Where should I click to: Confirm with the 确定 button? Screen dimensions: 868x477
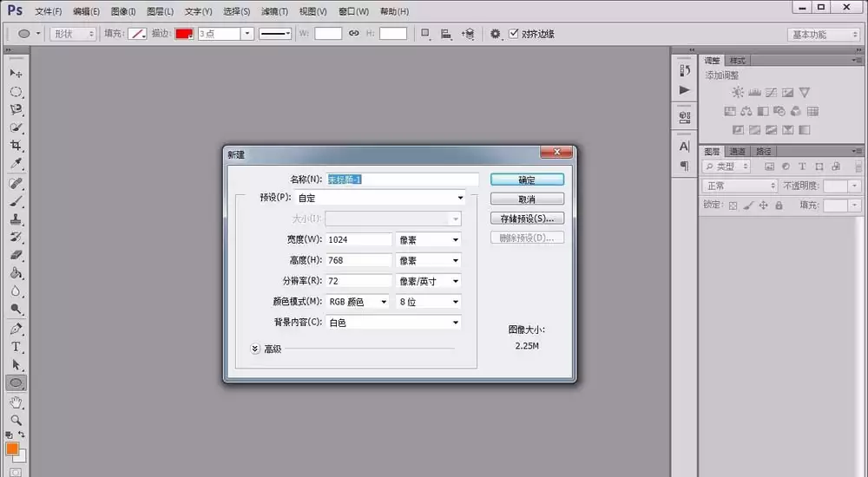click(x=527, y=180)
